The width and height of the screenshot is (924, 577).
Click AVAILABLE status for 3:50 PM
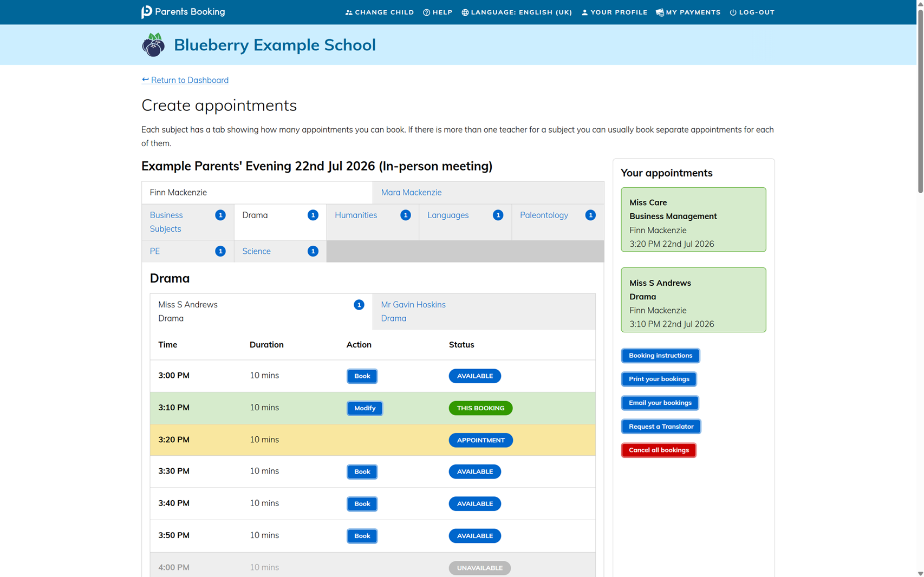point(475,536)
